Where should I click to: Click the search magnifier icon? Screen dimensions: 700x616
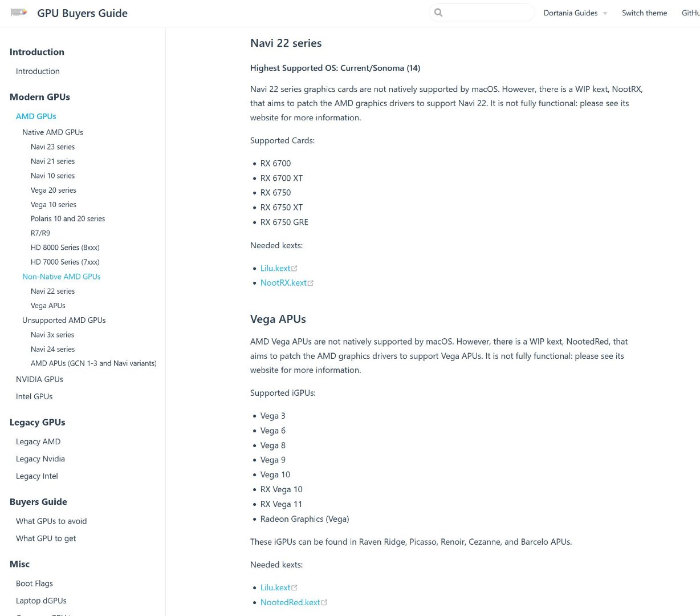pos(438,13)
